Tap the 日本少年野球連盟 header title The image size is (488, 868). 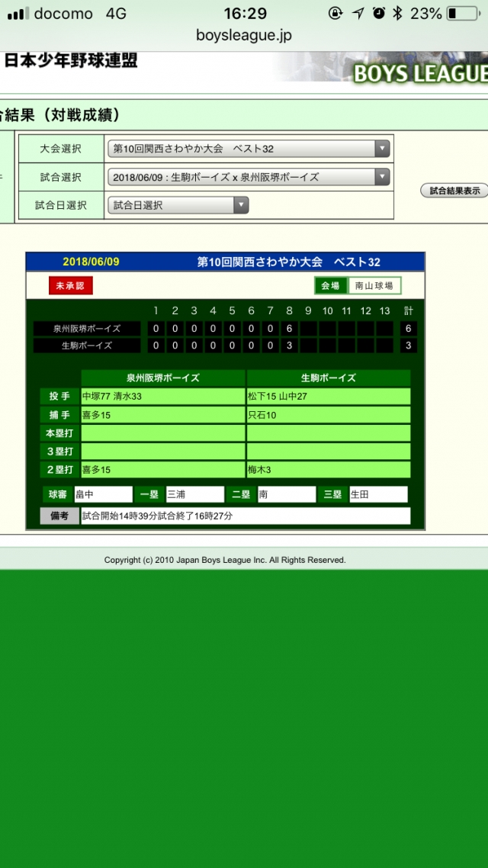click(x=71, y=62)
